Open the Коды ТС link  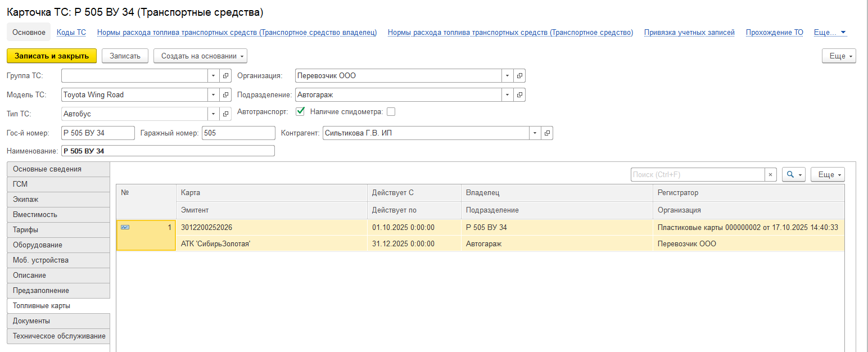(71, 33)
